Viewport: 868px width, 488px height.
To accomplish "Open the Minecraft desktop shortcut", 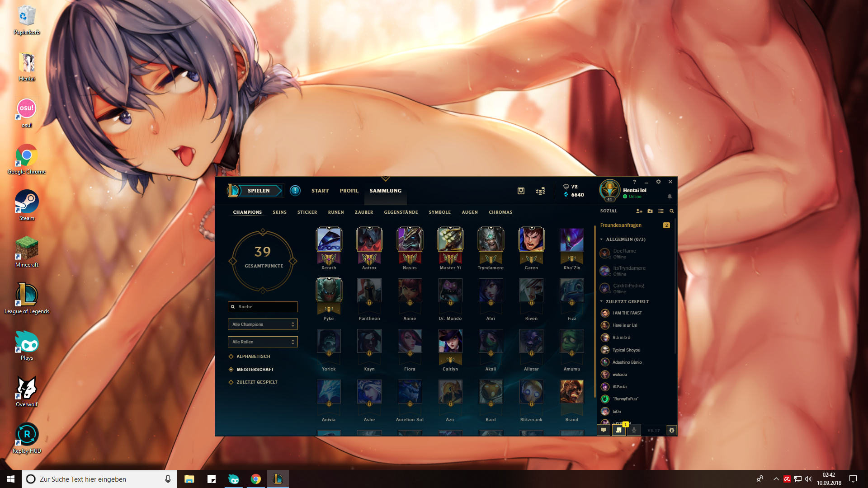I will click(27, 252).
